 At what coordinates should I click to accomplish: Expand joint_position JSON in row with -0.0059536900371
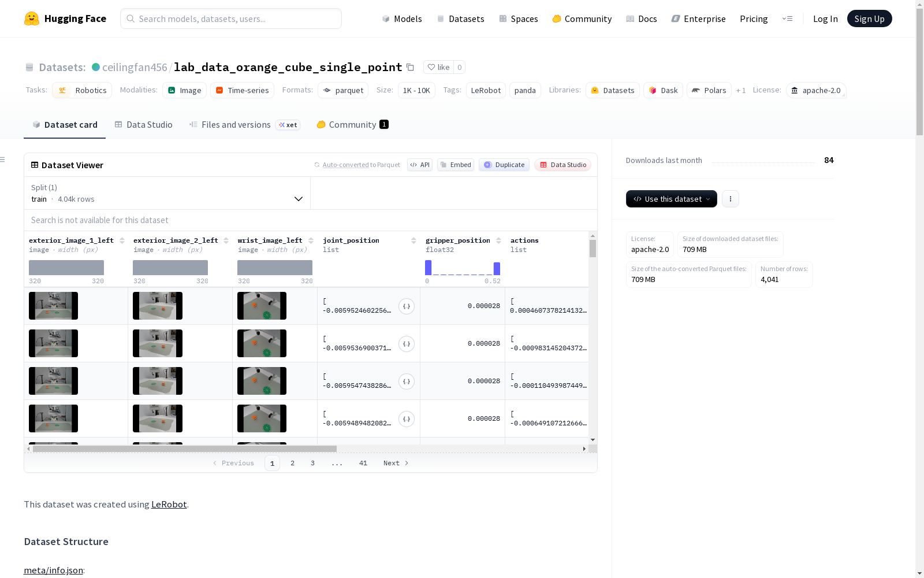[x=407, y=344]
